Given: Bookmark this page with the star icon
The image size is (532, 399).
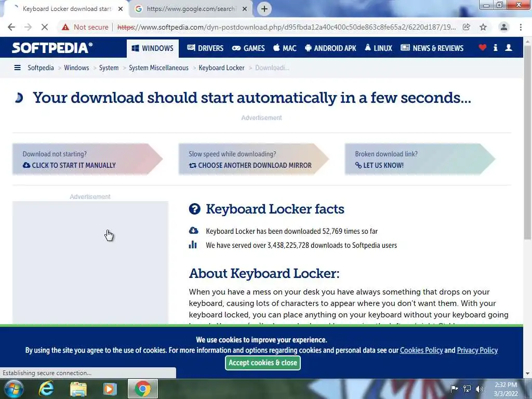Looking at the screenshot, I should (x=483, y=27).
